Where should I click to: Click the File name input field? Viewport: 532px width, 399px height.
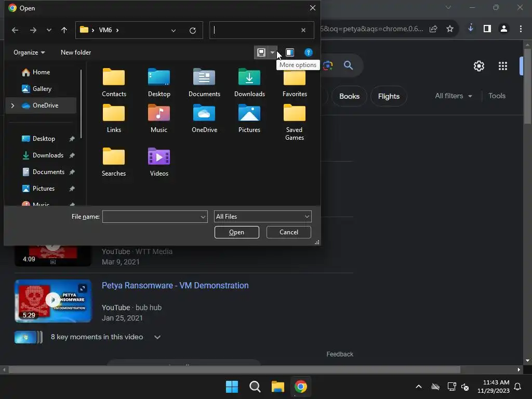pos(151,217)
